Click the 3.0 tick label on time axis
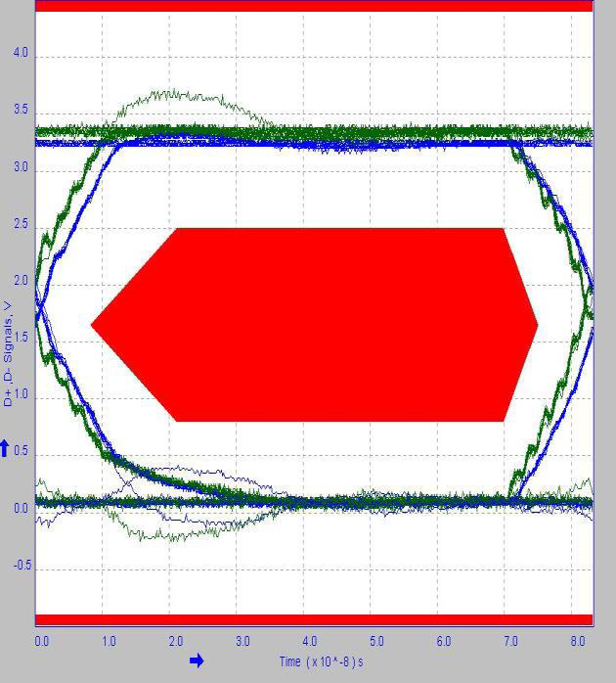This screenshot has height=683, width=616. (x=242, y=642)
